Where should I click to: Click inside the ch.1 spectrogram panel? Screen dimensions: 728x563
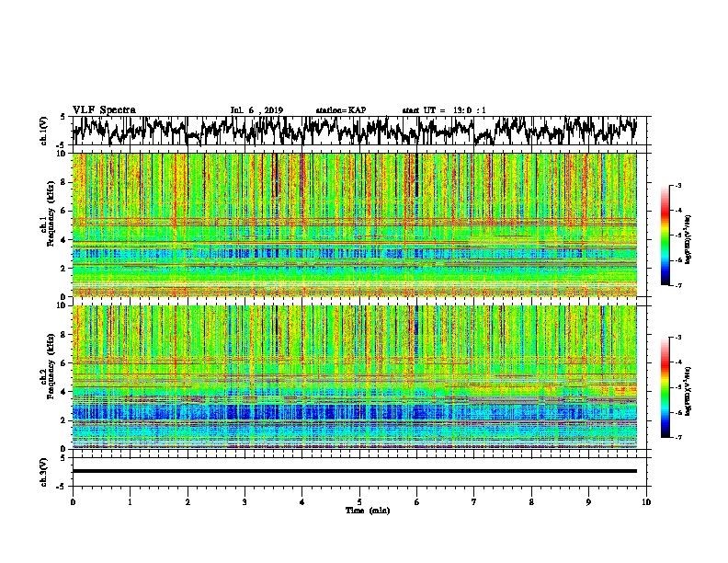coord(355,224)
